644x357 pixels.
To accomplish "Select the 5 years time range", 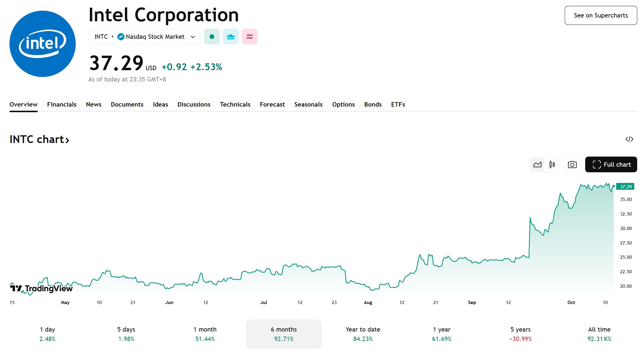I will click(x=520, y=334).
